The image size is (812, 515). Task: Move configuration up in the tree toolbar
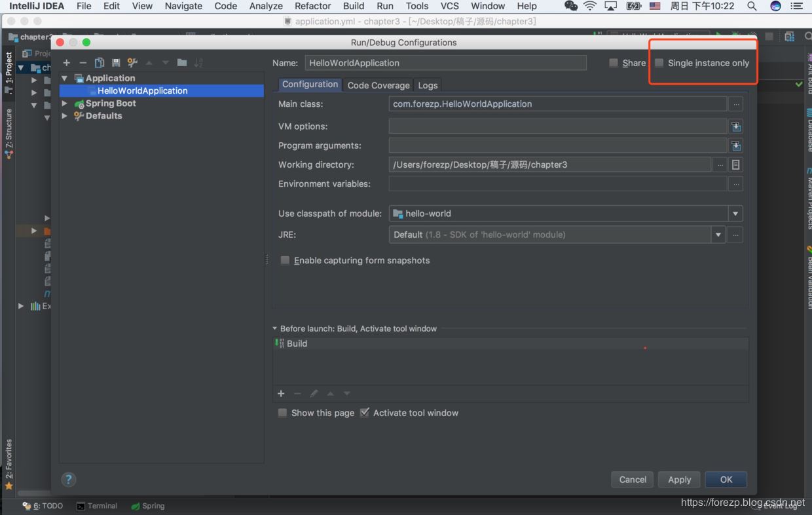click(x=149, y=63)
